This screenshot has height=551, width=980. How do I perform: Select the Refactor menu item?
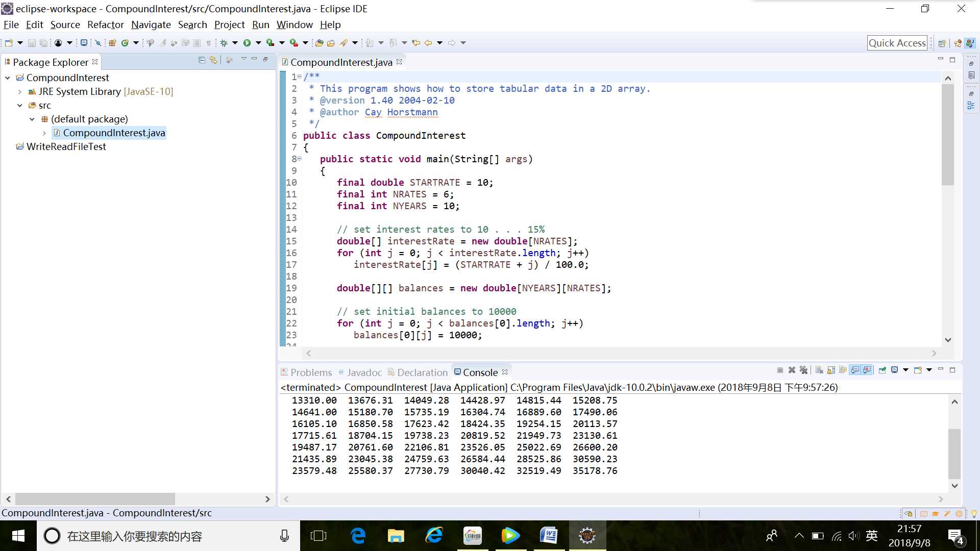coord(105,24)
